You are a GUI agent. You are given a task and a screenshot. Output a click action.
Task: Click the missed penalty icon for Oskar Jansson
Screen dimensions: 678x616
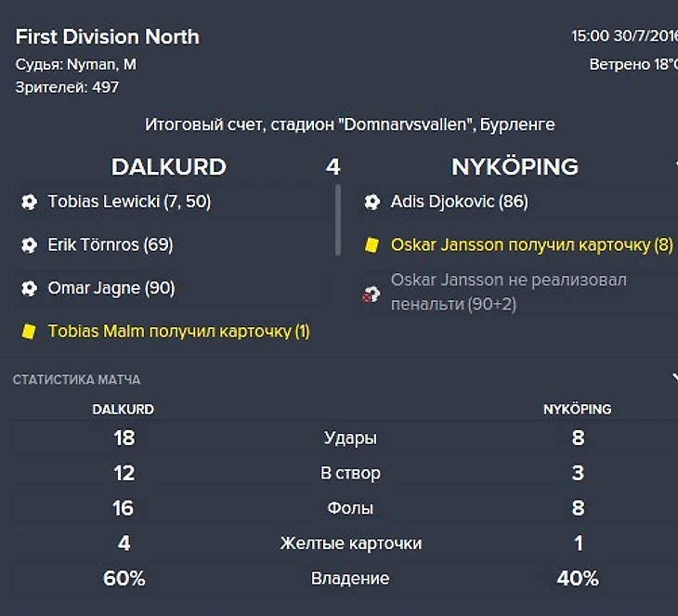click(x=372, y=295)
